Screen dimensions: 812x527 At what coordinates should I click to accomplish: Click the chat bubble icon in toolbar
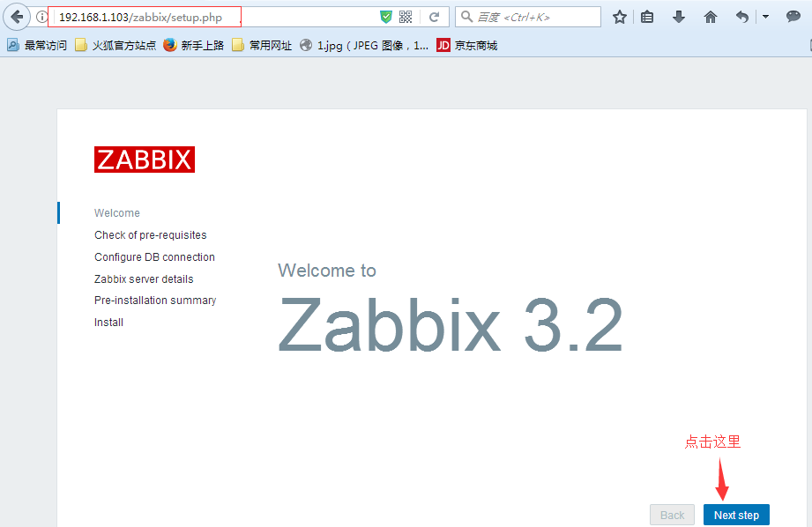click(793, 17)
